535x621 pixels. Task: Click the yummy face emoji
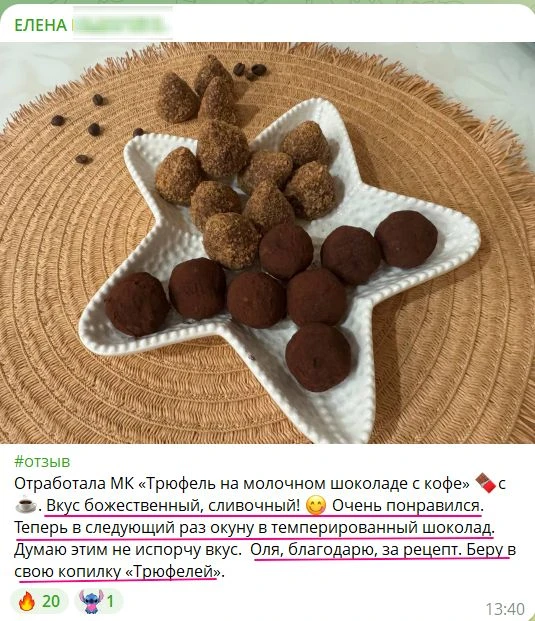point(316,506)
